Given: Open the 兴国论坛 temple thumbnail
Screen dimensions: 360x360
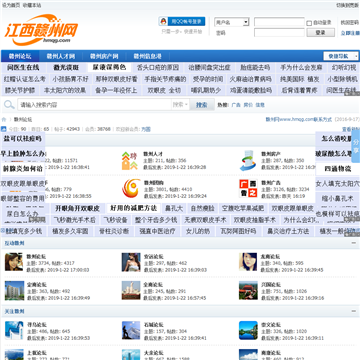Looking at the screenshot, I should pyautogui.click(x=248, y=290).
